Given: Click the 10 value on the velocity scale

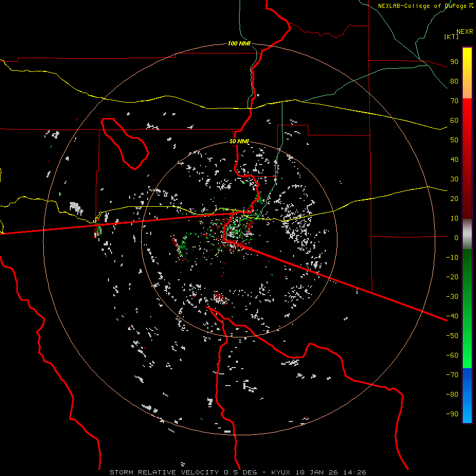Looking at the screenshot, I should (454, 218).
